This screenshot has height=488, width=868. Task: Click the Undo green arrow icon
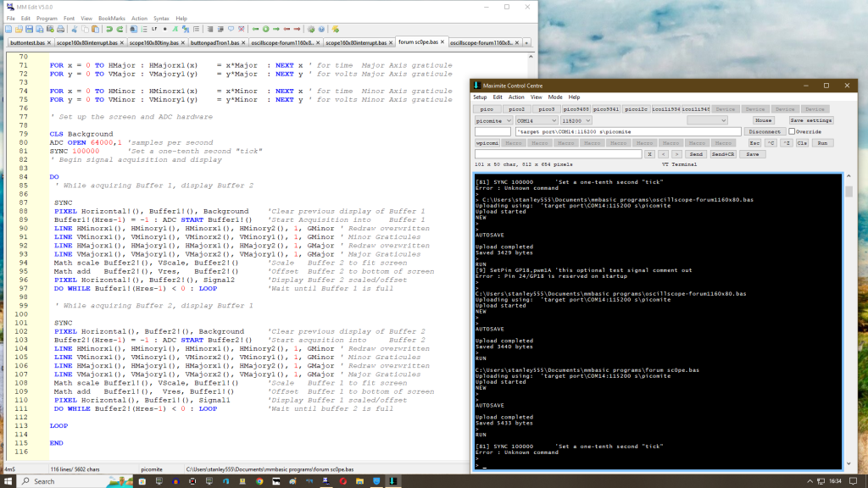pos(109,29)
